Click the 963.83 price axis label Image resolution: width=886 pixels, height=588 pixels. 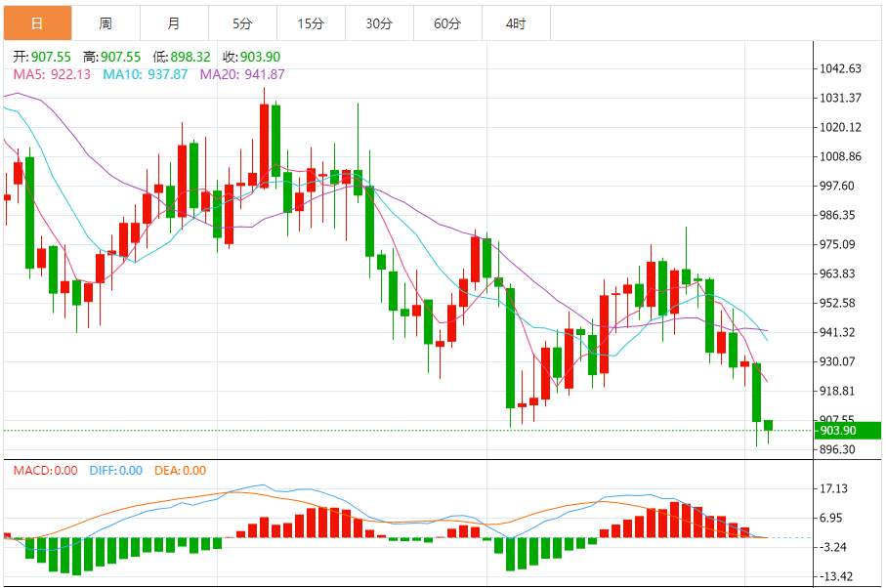pyautogui.click(x=837, y=273)
